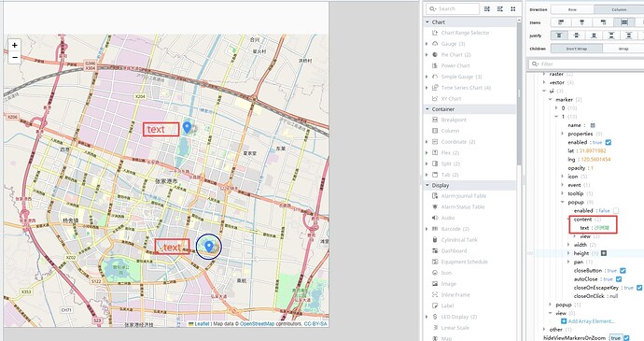Collapse the Display category
The width and height of the screenshot is (644, 341).
point(427,186)
